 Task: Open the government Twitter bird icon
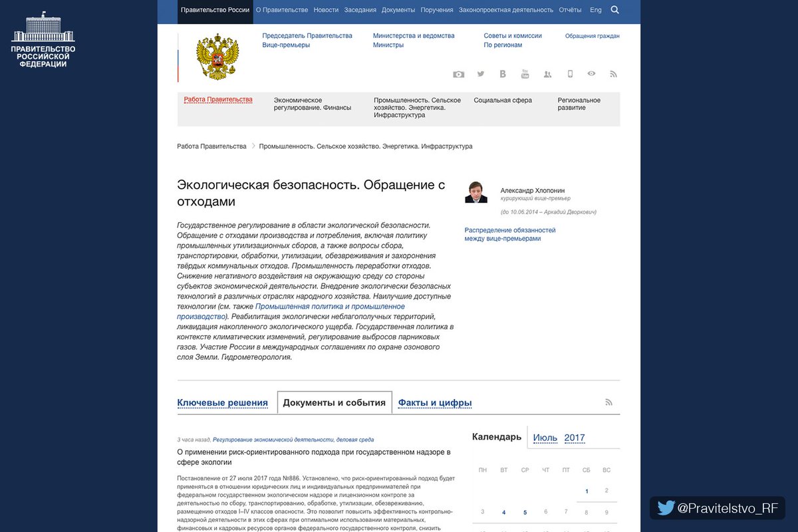pyautogui.click(x=481, y=74)
